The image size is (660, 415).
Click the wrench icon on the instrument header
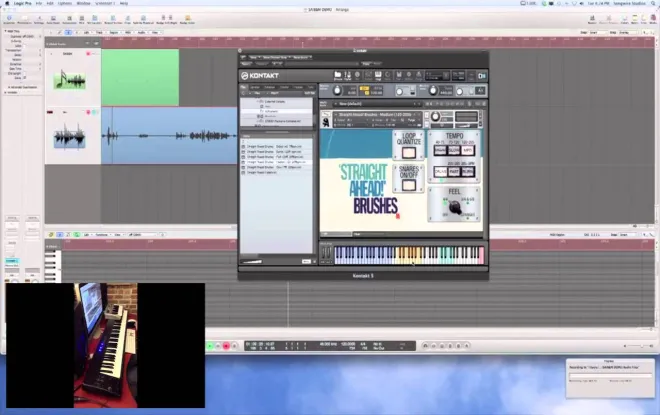tap(325, 114)
